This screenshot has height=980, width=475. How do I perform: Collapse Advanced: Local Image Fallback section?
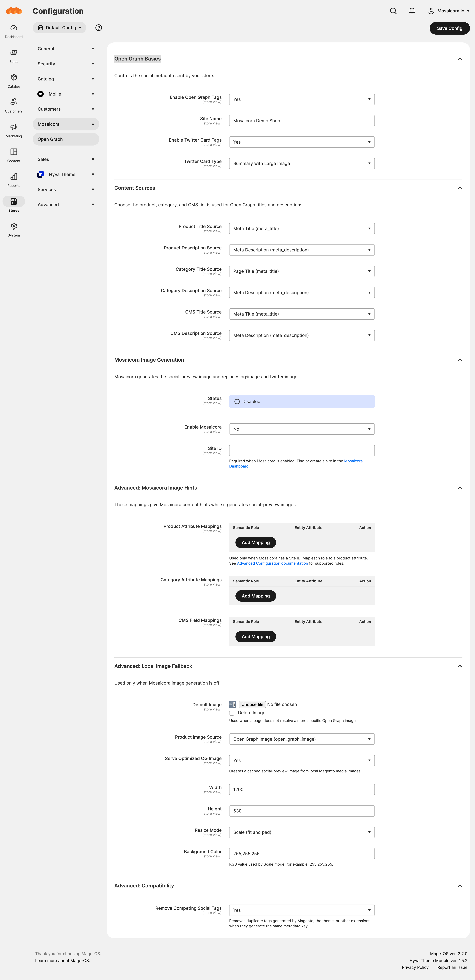coord(459,666)
